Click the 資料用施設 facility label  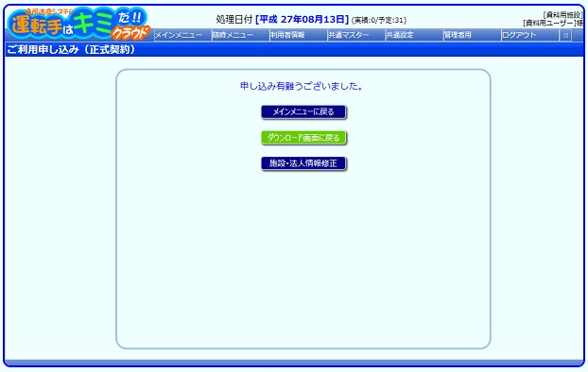pyautogui.click(x=562, y=15)
